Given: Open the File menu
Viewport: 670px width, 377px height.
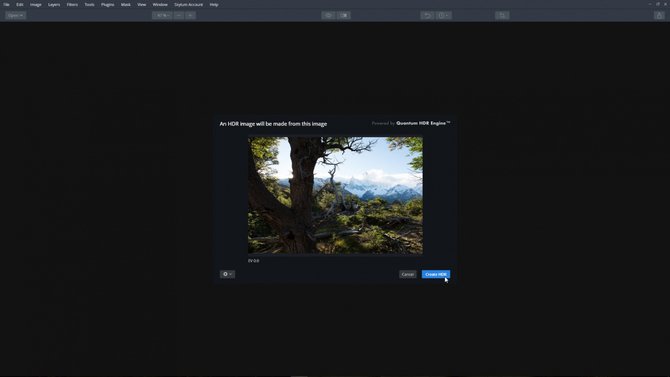Looking at the screenshot, I should click(6, 5).
